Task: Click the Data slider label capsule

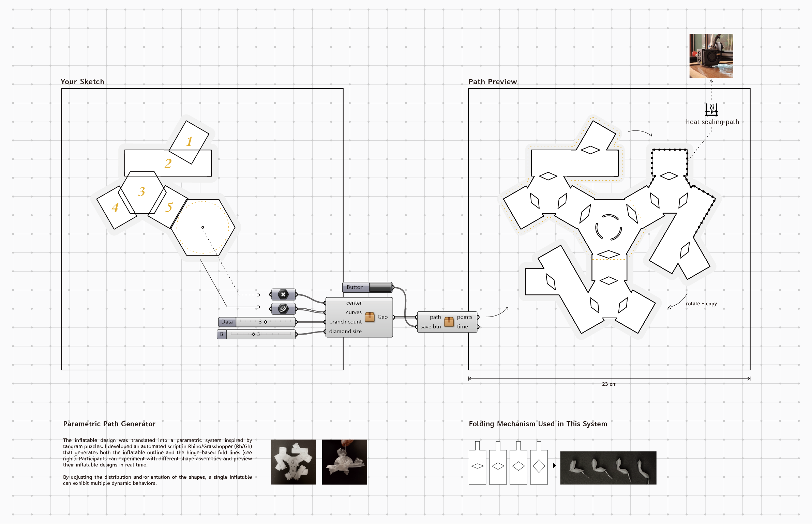Action: [227, 322]
